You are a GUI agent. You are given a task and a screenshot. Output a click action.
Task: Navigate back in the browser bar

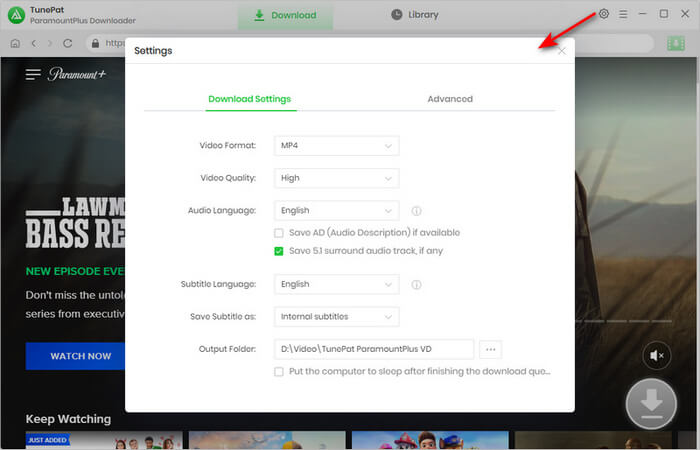(x=34, y=43)
